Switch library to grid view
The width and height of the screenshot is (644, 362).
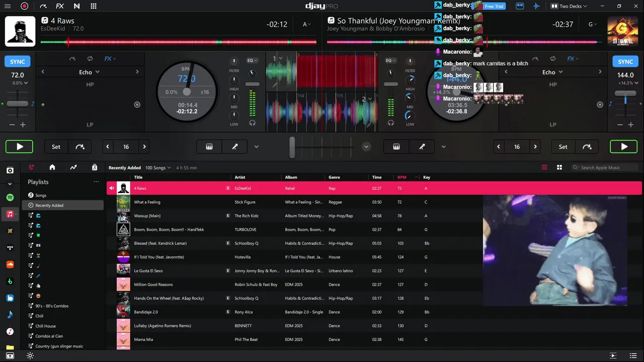point(559,167)
